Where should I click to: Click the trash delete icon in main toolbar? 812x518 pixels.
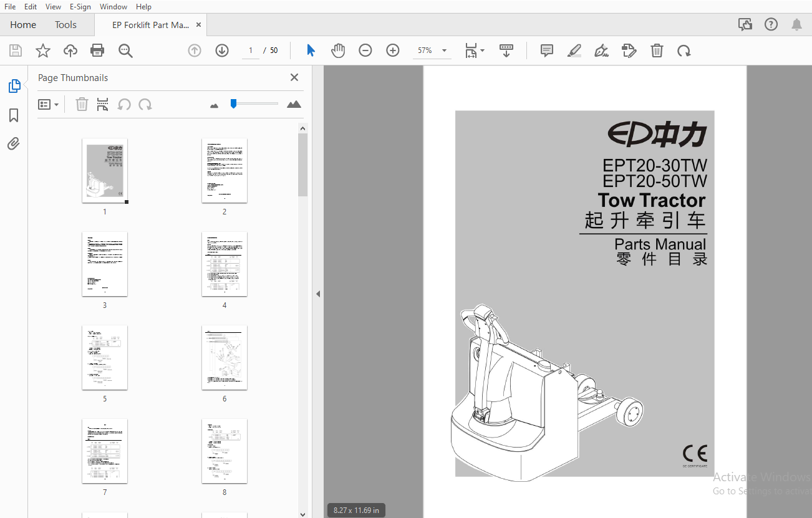pyautogui.click(x=657, y=50)
